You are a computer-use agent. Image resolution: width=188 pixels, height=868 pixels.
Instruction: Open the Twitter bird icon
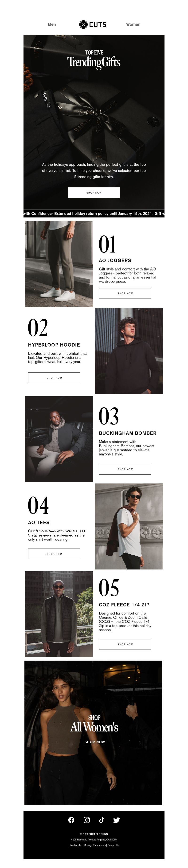click(x=117, y=820)
